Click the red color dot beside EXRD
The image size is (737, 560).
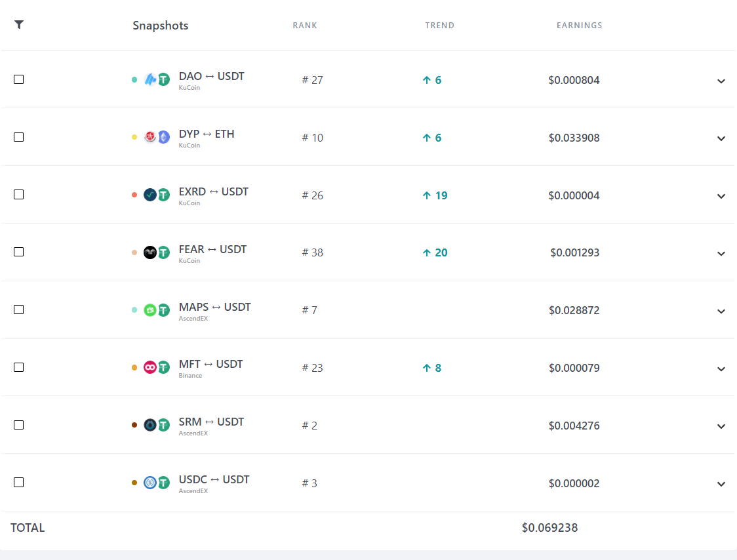(x=134, y=195)
